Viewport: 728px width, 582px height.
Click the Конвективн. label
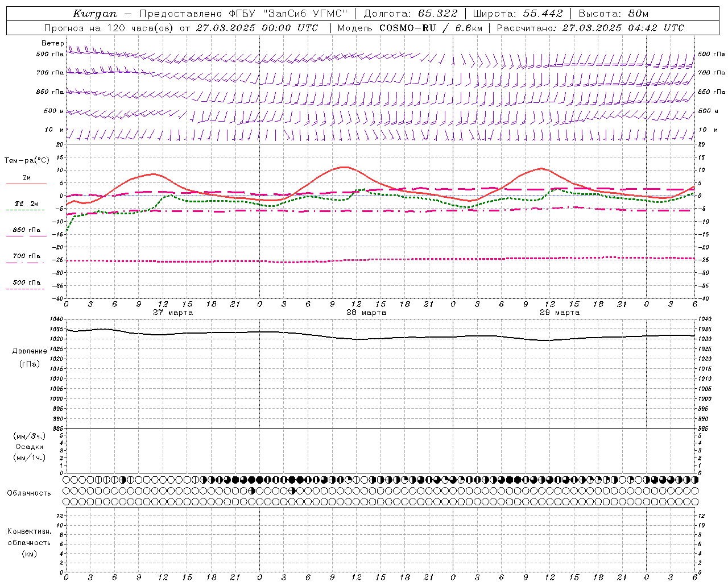point(29,531)
